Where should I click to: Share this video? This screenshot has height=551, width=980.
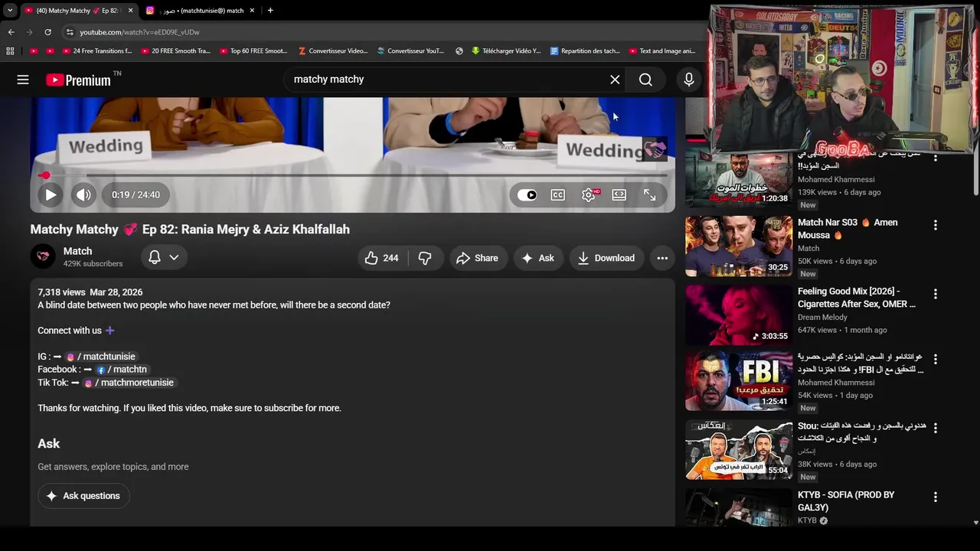[x=477, y=258]
